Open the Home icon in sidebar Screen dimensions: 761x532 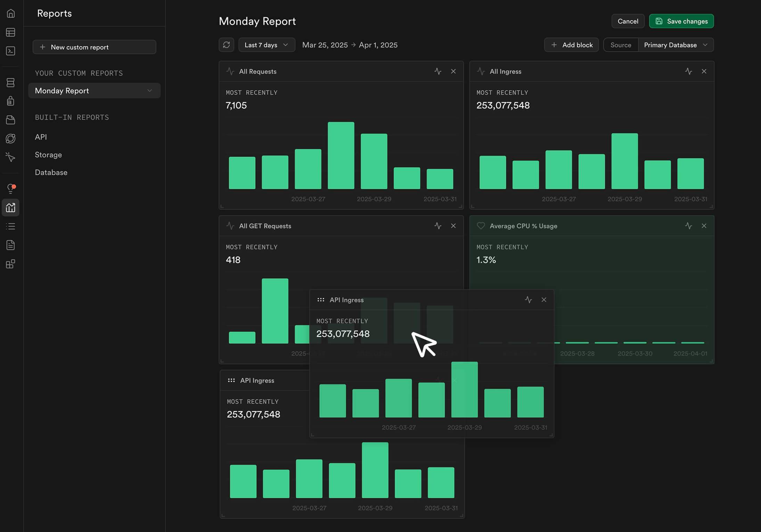tap(11, 13)
